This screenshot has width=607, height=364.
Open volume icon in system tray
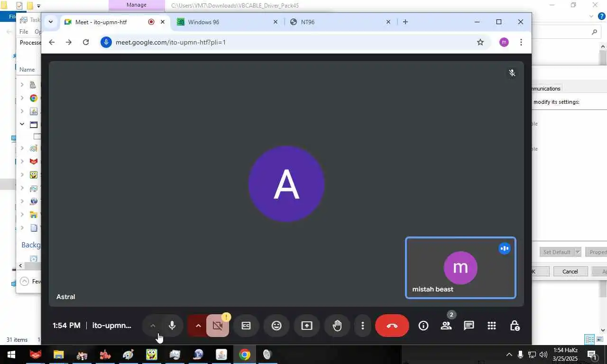(x=543, y=355)
